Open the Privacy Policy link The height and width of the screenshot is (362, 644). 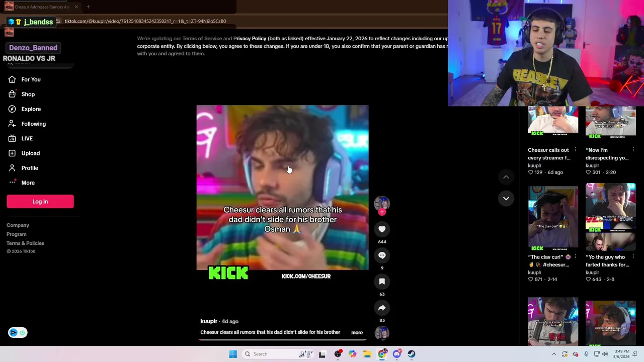[250, 39]
